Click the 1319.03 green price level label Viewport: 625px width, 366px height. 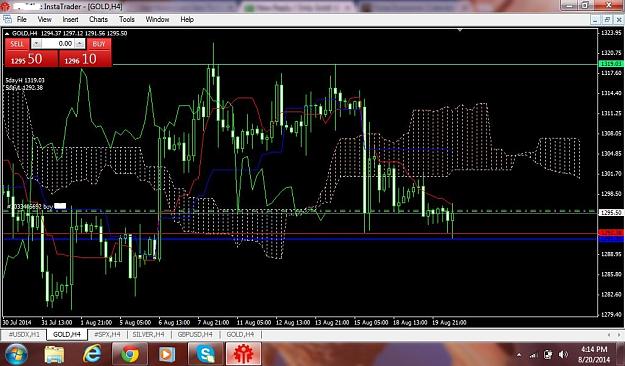click(x=611, y=64)
